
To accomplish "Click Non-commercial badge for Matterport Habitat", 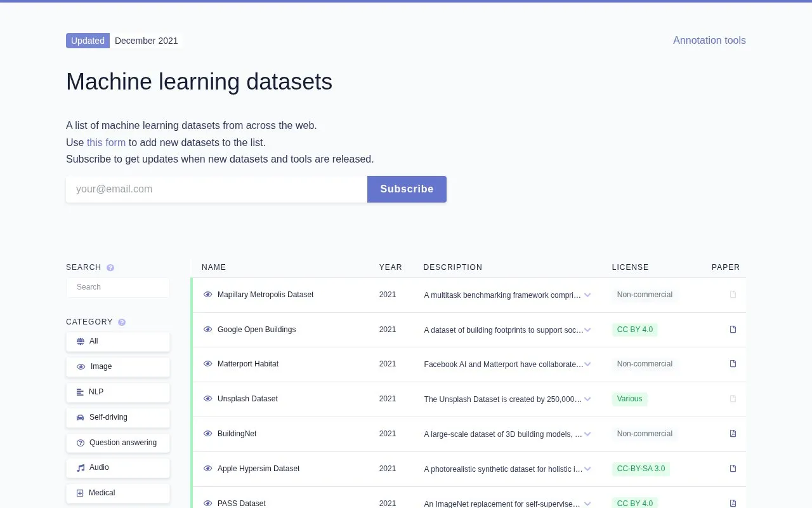I will click(645, 364).
